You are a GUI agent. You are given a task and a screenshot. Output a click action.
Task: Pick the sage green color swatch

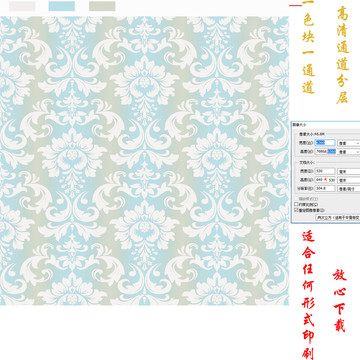102,6
